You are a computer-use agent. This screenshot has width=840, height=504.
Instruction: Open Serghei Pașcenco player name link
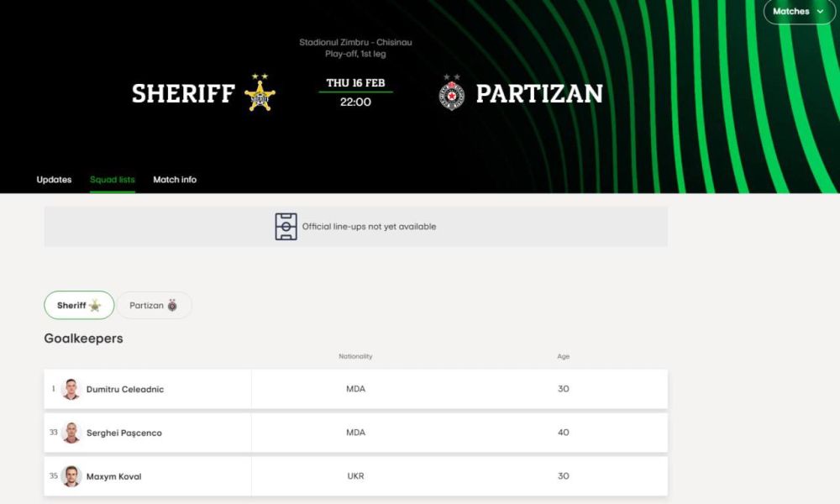click(x=124, y=433)
